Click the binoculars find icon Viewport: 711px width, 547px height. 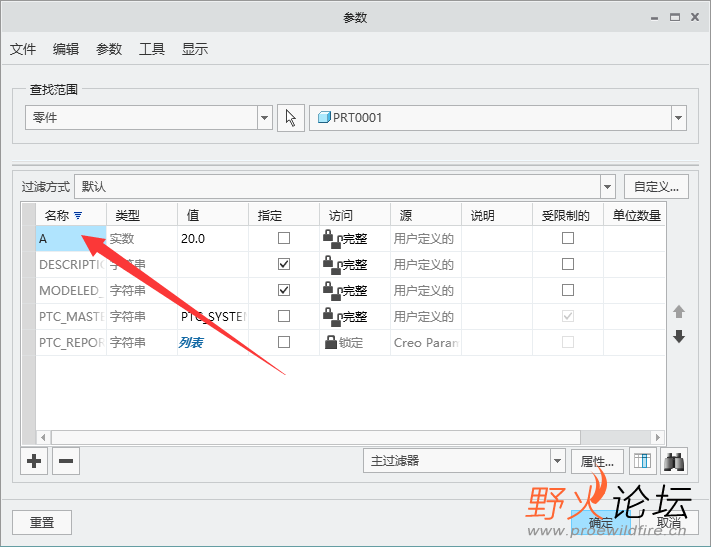[x=674, y=461]
